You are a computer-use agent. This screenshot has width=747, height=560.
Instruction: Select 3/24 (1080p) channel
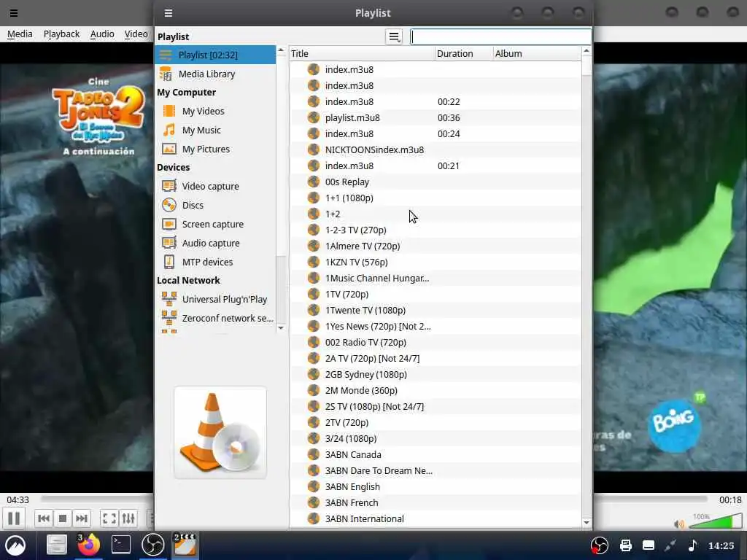click(435, 438)
